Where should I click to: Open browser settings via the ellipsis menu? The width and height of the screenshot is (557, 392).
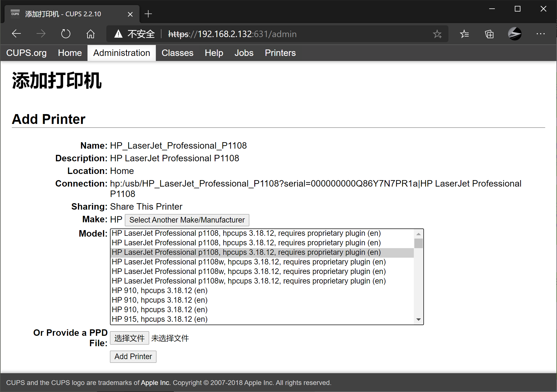(540, 34)
